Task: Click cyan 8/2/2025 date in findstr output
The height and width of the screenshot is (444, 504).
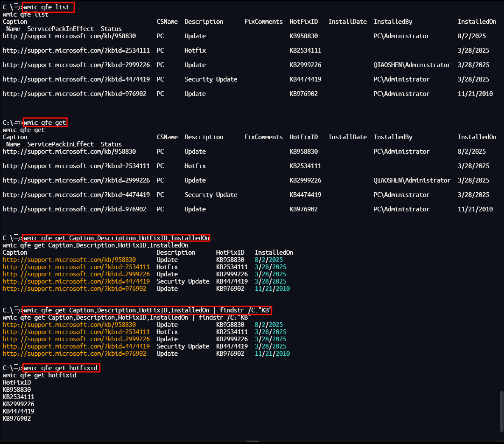Action: point(269,325)
